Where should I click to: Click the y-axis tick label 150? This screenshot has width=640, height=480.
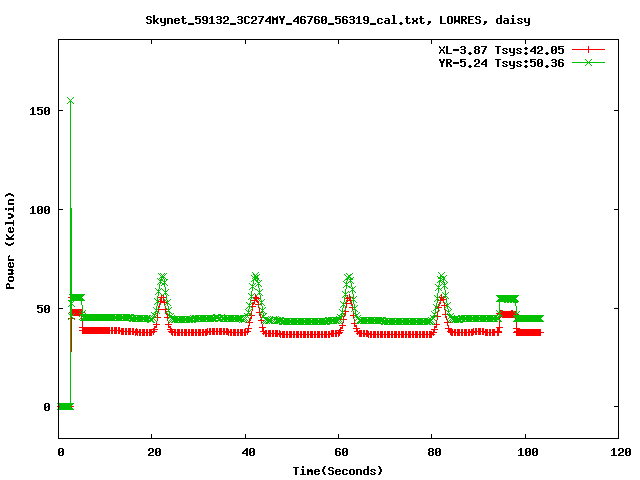click(x=40, y=111)
